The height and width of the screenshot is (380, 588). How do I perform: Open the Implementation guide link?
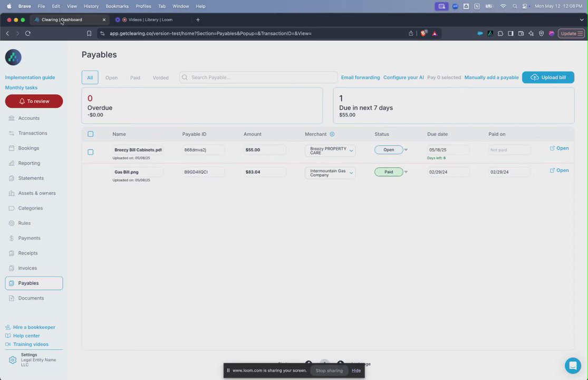(30, 77)
